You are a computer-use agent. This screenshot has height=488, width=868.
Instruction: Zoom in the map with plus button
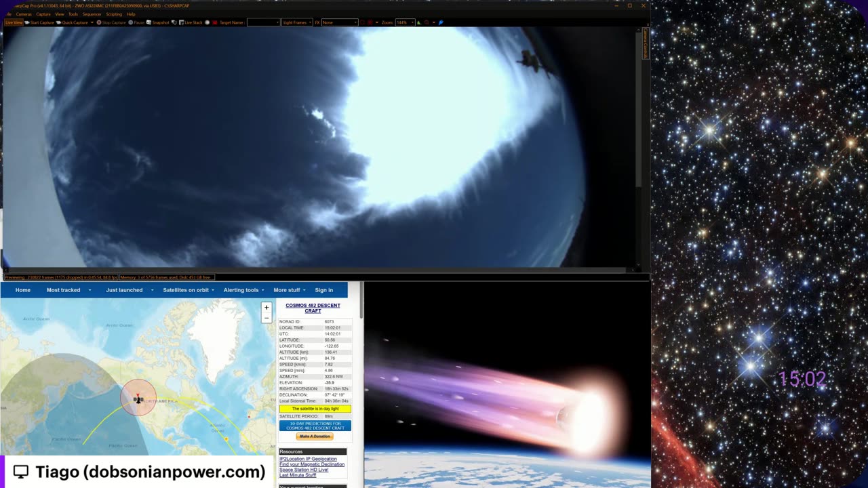[267, 308]
